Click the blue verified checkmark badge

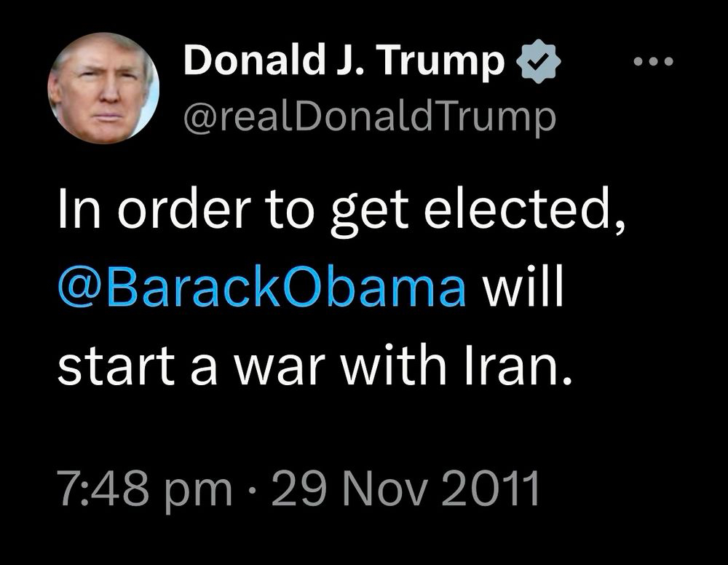[538, 63]
